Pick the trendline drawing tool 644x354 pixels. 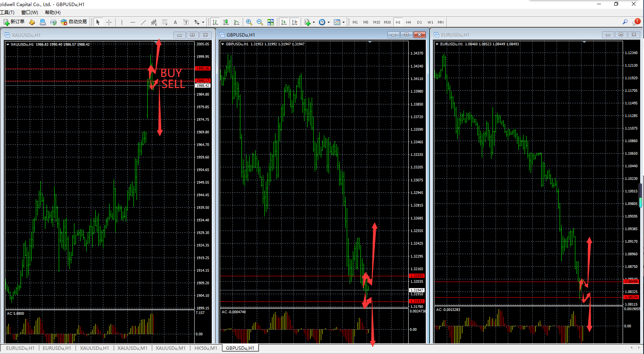coord(143,22)
